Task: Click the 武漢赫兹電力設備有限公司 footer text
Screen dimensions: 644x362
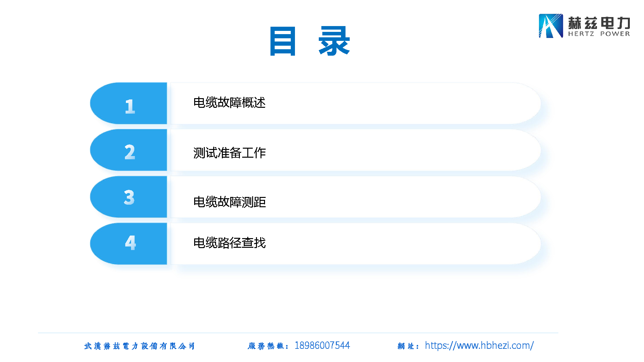Action: tap(140, 345)
